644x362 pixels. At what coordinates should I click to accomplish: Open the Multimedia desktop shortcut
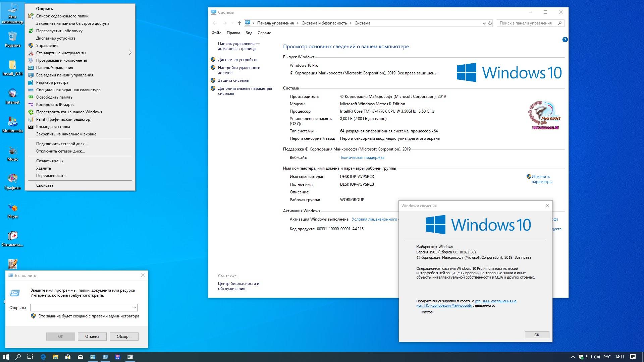click(12, 125)
